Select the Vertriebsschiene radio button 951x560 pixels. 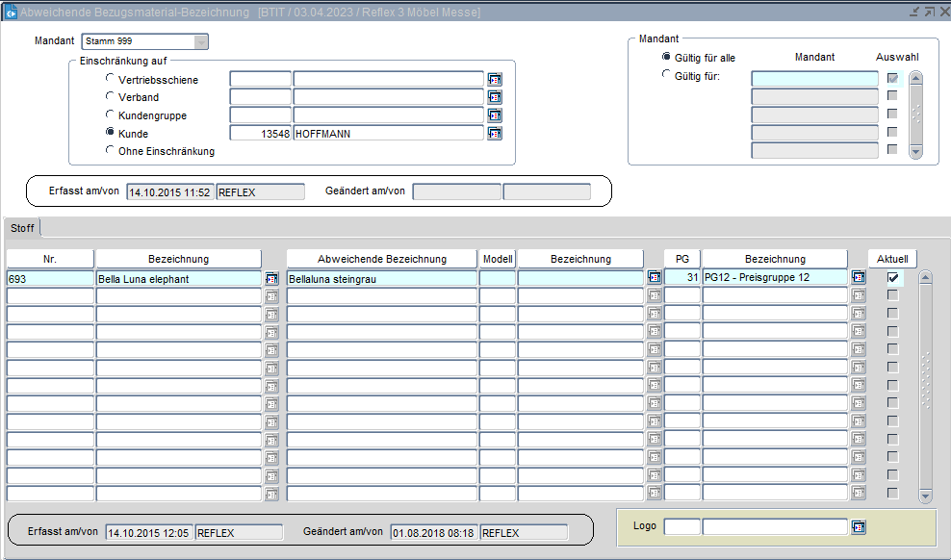click(x=111, y=79)
